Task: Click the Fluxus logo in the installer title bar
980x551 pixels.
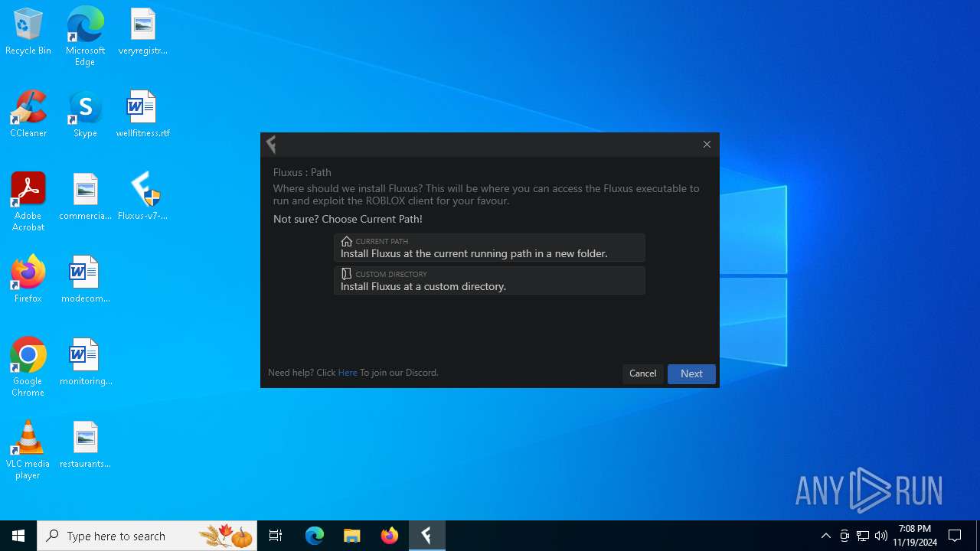Action: coord(271,144)
